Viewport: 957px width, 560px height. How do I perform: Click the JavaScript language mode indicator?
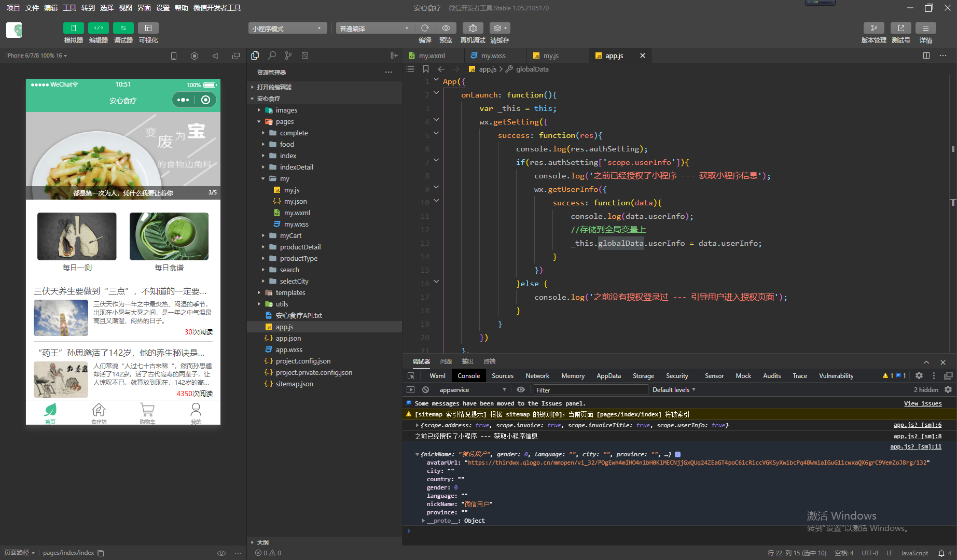tap(914, 553)
